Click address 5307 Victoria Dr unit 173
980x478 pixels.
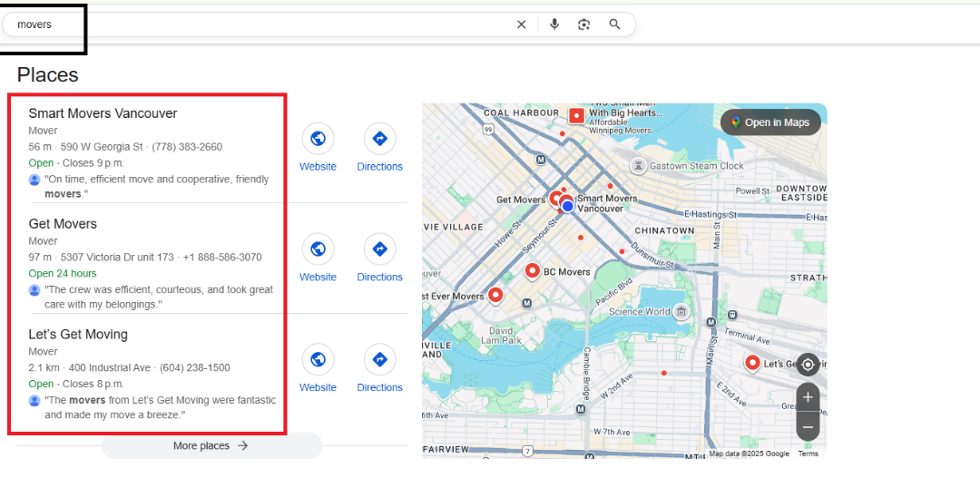[117, 258]
